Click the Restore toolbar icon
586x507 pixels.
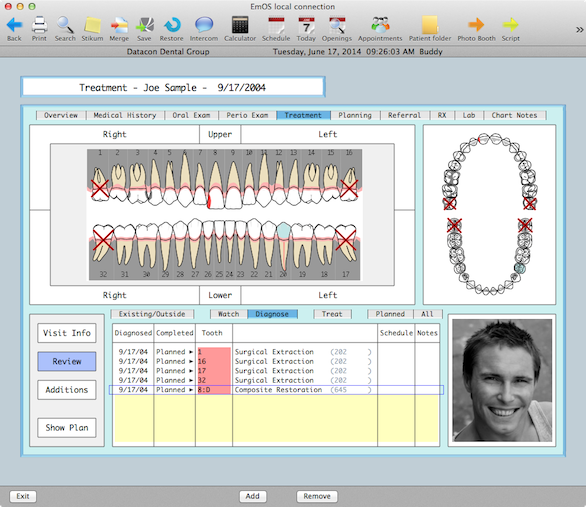[x=172, y=25]
